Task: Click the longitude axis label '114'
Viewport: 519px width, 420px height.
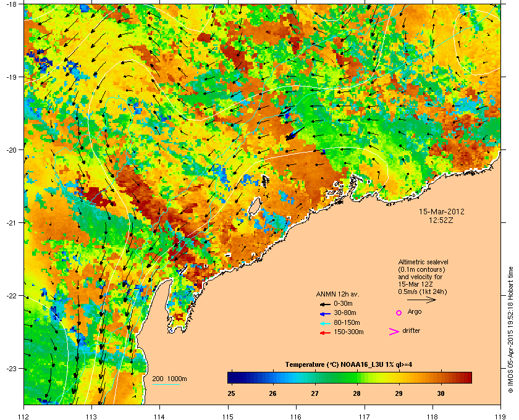Action: [x=159, y=416]
